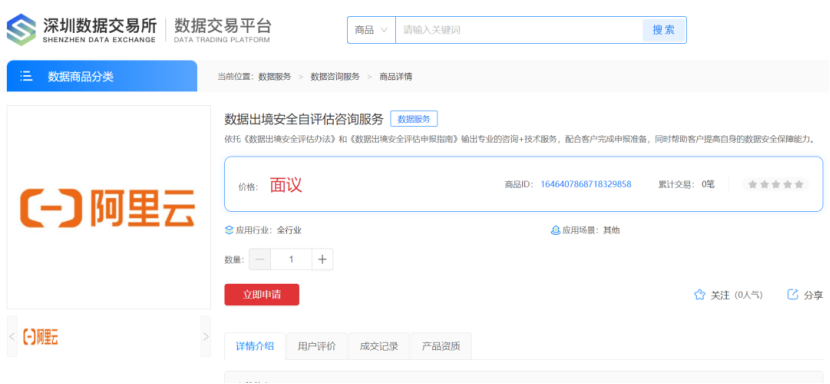Image resolution: width=830 pixels, height=384 pixels.
Task: Click the five-star rating display
Action: click(776, 184)
